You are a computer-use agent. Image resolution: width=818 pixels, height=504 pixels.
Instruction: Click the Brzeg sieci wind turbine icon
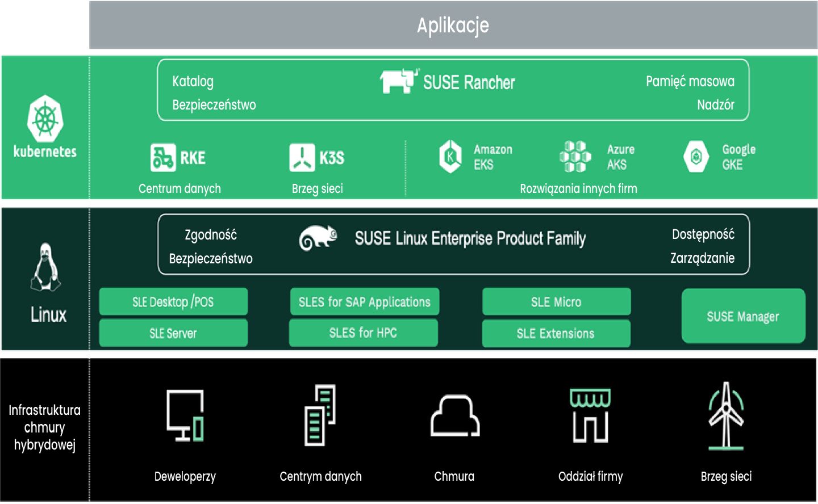coord(725,414)
